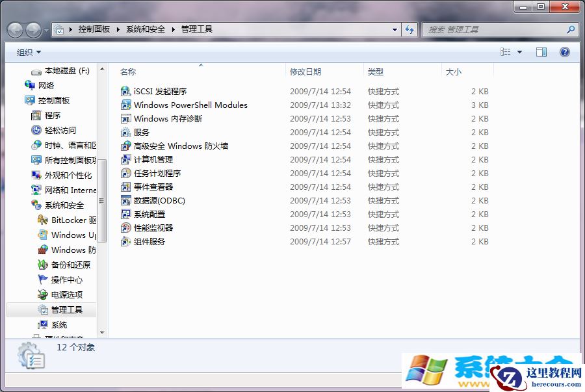Open the 系统配置 shortcut
This screenshot has width=585, height=392.
(147, 214)
